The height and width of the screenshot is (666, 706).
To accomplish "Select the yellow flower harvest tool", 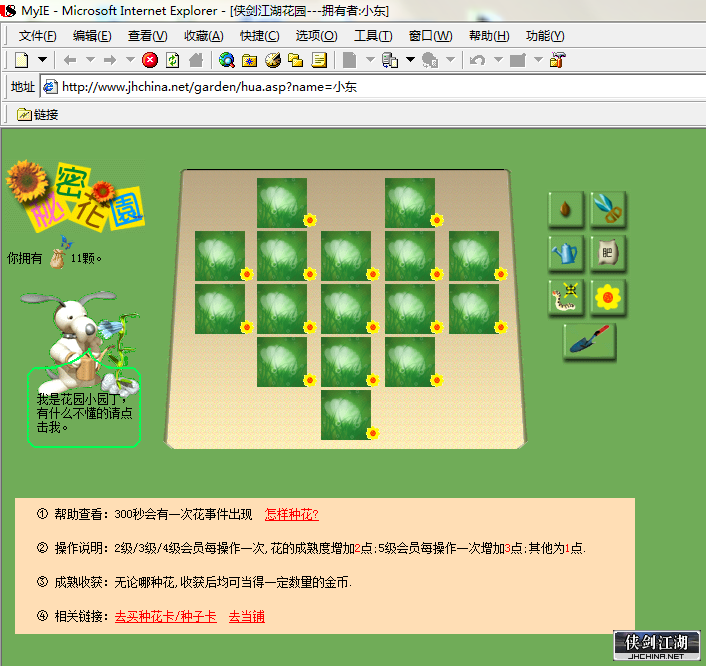I will 608,297.
